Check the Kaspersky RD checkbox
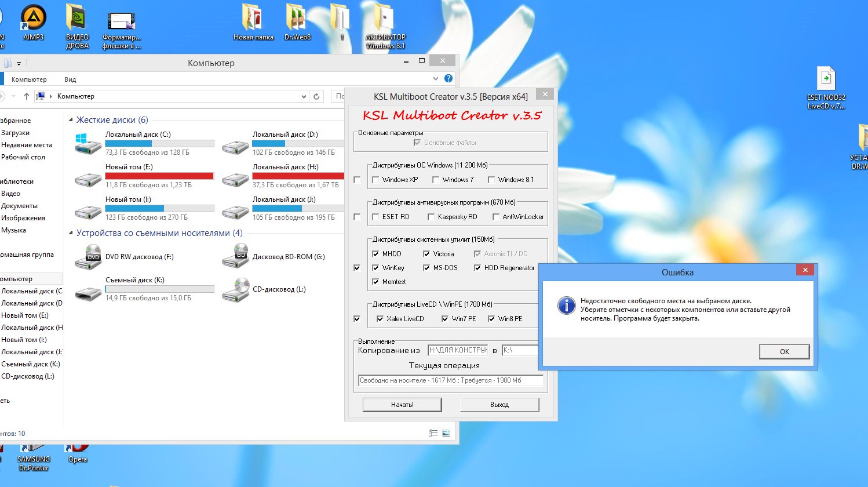 click(431, 217)
